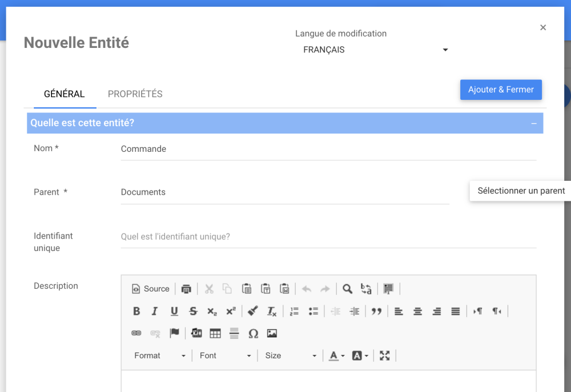Insert a table into the description
The height and width of the screenshot is (392, 571).
pyautogui.click(x=215, y=333)
